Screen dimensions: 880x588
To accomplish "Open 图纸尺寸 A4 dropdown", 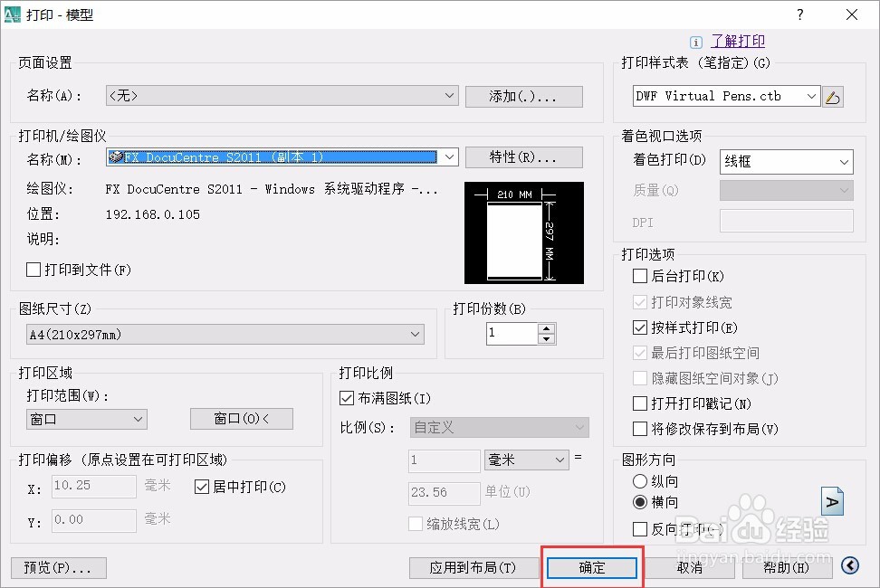I will click(225, 334).
